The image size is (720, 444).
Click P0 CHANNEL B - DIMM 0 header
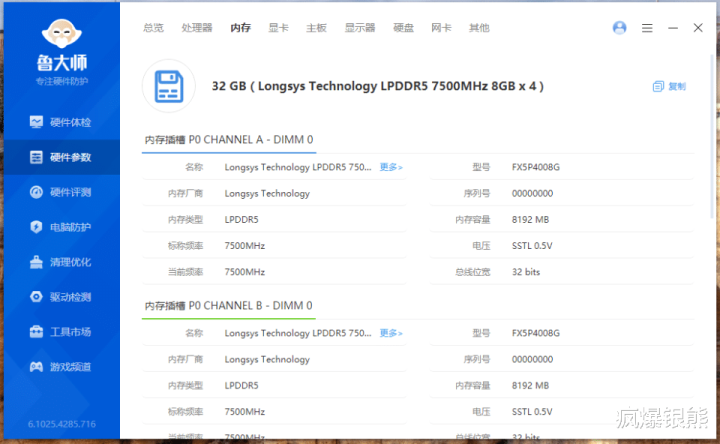228,305
